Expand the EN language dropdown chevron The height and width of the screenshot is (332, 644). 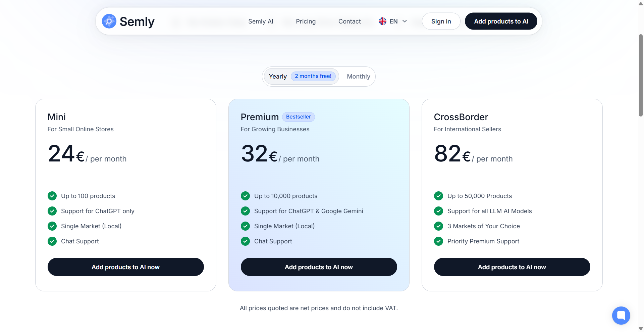click(405, 21)
